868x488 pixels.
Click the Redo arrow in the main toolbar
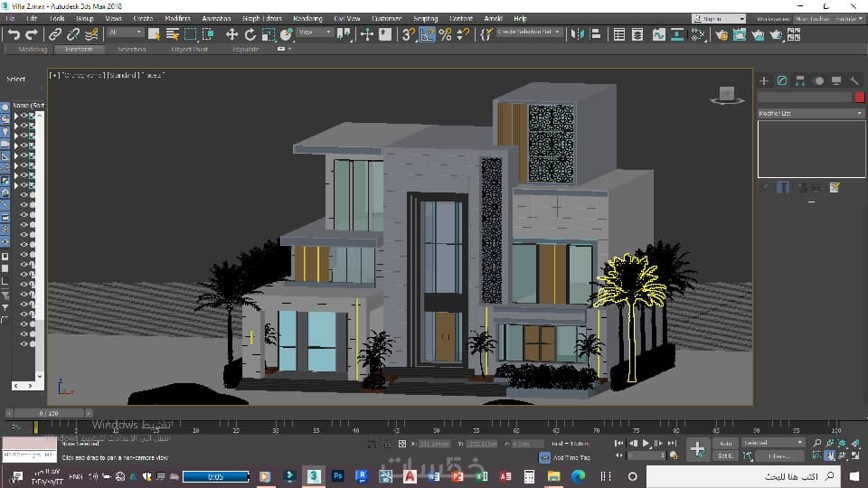coord(33,34)
